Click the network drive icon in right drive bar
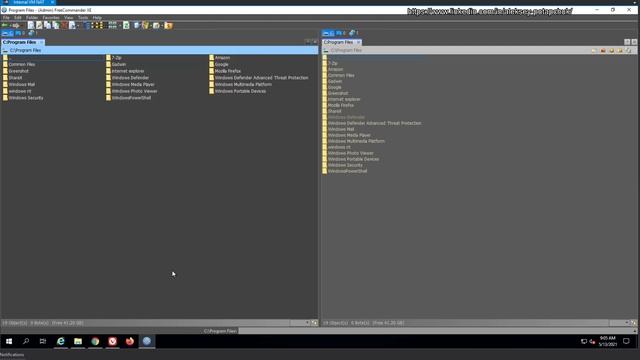This screenshot has width=640, height=360. [x=353, y=33]
